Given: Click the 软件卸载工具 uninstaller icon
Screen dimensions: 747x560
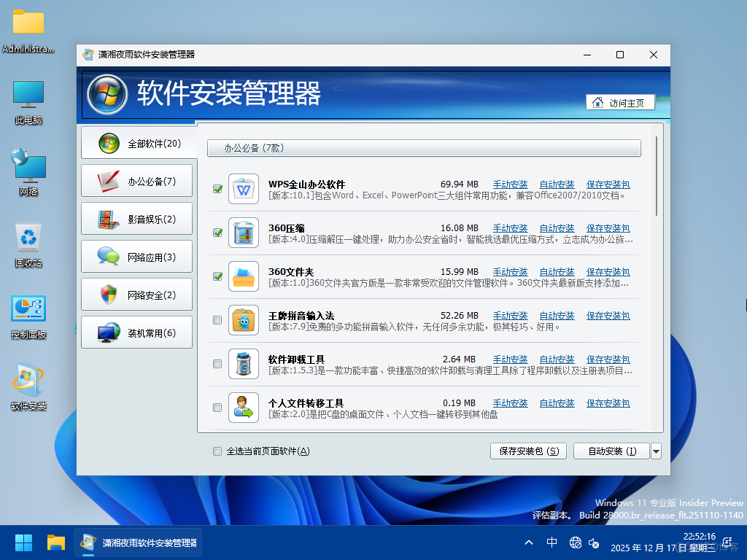Looking at the screenshot, I should click(243, 364).
